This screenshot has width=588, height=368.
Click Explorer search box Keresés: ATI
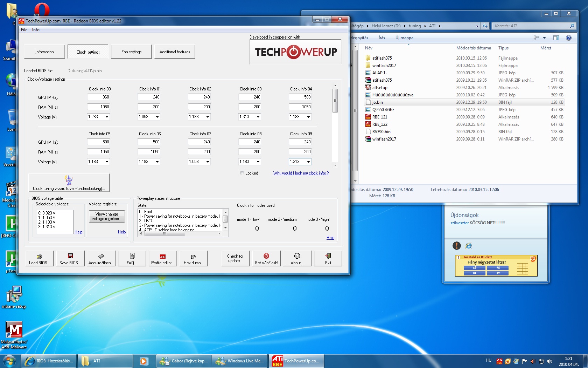pyautogui.click(x=534, y=26)
